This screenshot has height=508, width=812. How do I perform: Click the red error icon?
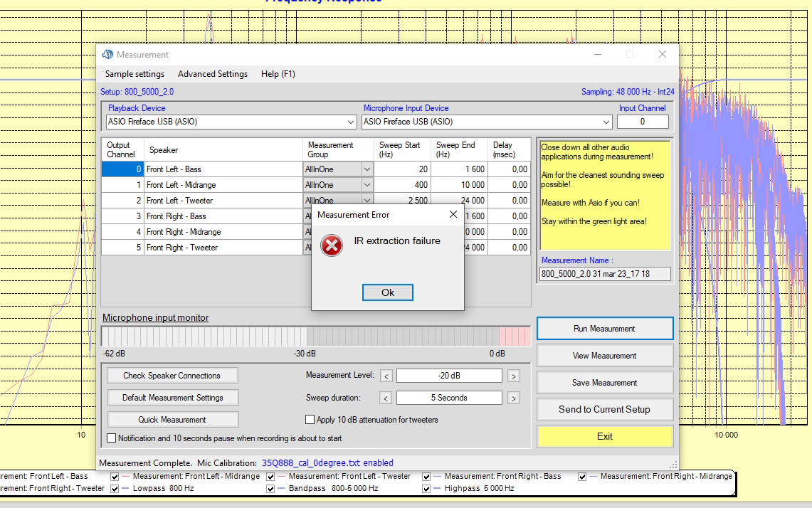332,245
